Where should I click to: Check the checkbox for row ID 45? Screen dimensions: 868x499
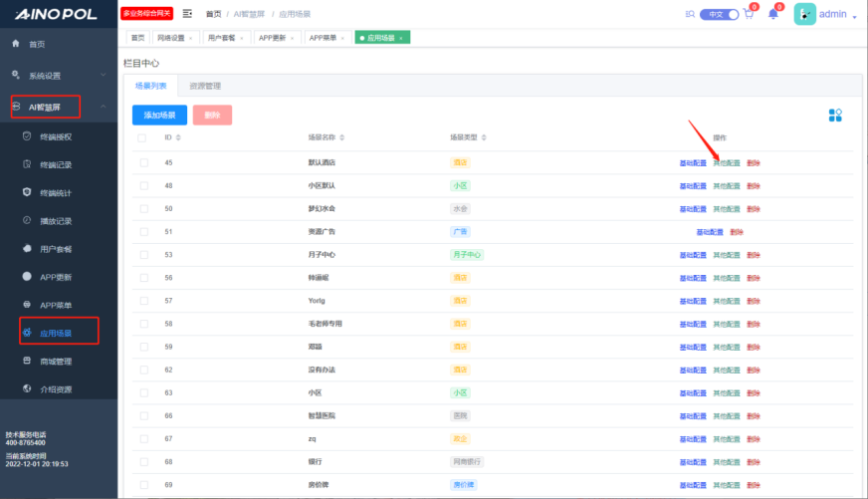143,162
